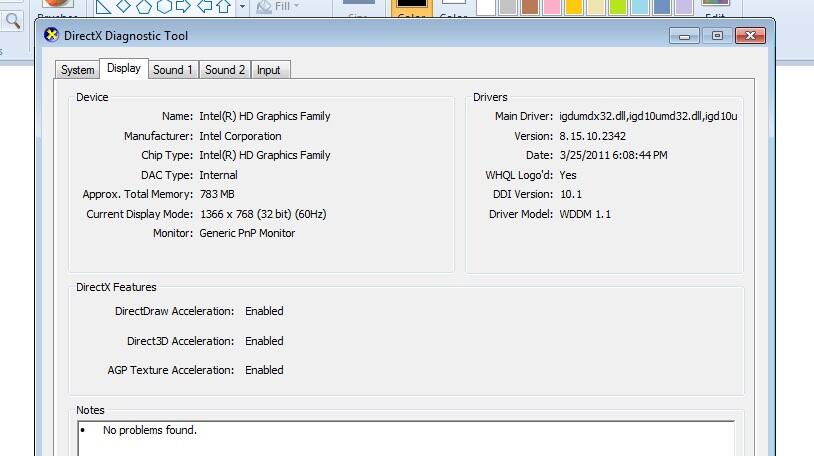Image resolution: width=814 pixels, height=456 pixels.
Task: Pick the pink palette color in Paint
Action: [x=552, y=7]
